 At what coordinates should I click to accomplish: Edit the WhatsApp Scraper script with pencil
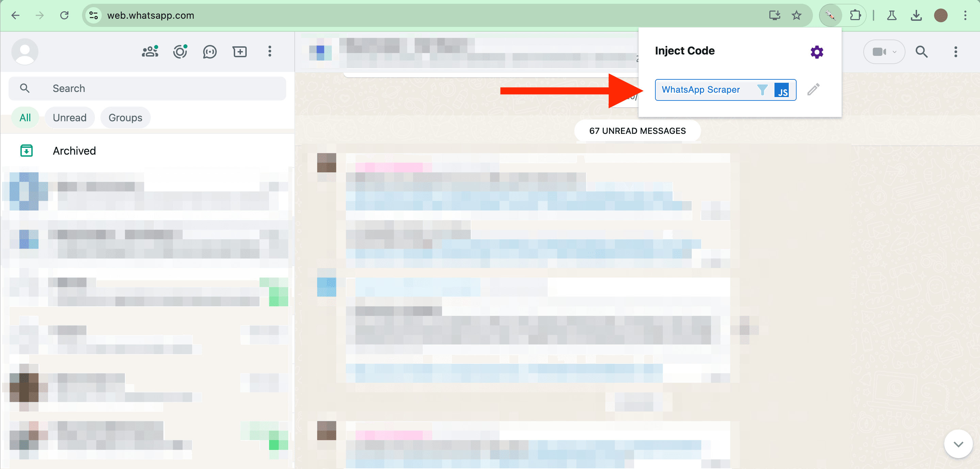(813, 90)
